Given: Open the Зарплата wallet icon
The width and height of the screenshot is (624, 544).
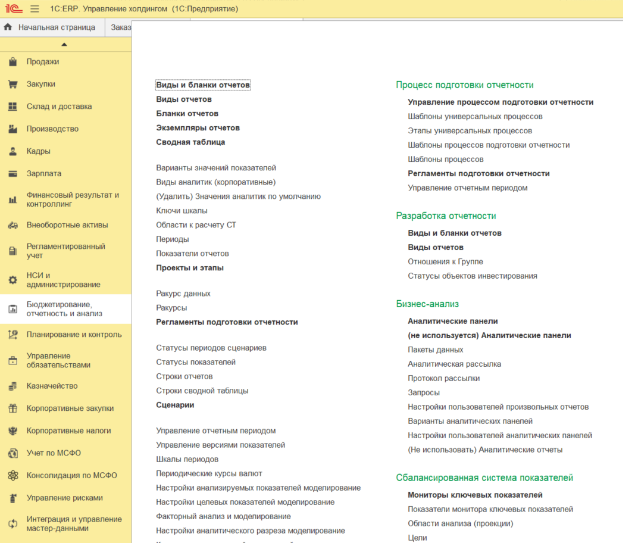Looking at the screenshot, I should point(13,174).
